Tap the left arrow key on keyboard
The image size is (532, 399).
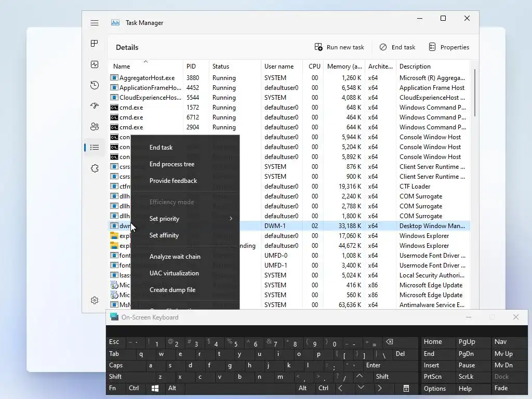340,388
